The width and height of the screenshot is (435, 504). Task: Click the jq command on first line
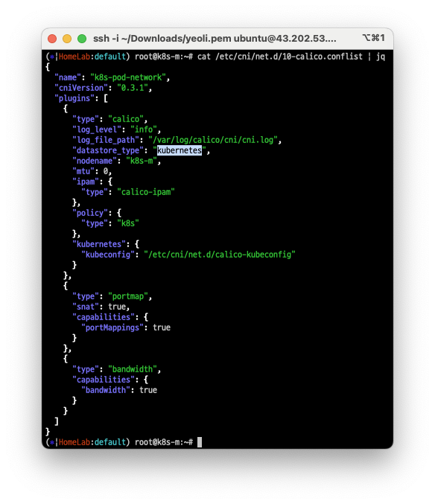point(381,57)
